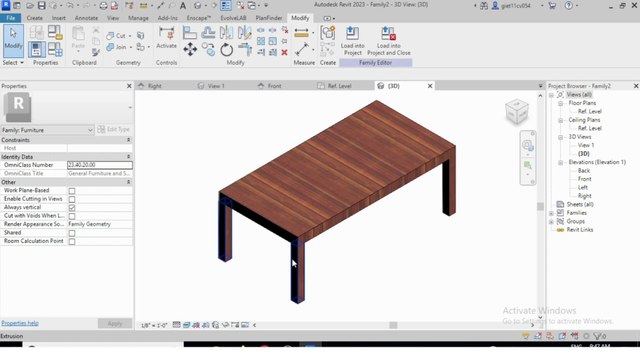Click the Save icon in quick access toolbar
Screen dimensions: 640x360
(x=41, y=6)
